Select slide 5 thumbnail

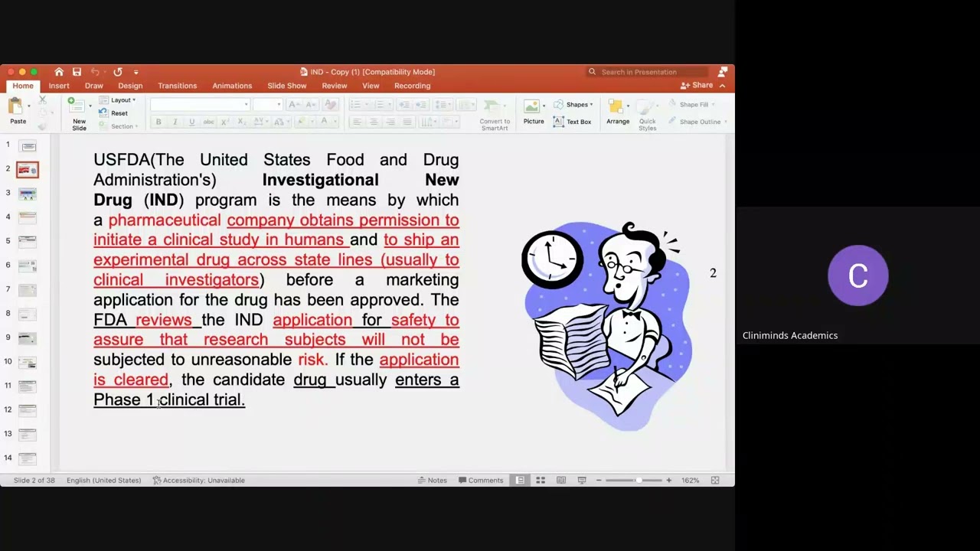tap(28, 241)
